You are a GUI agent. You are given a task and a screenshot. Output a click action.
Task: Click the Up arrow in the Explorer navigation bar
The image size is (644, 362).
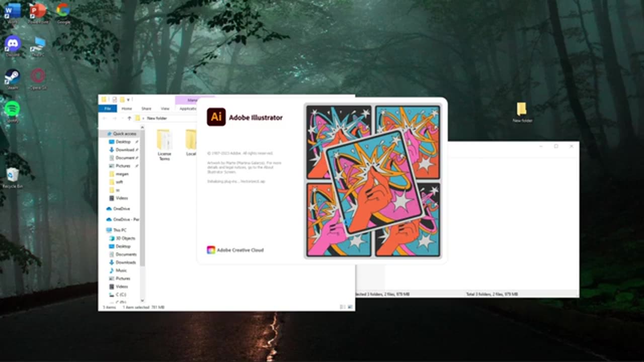click(x=129, y=118)
